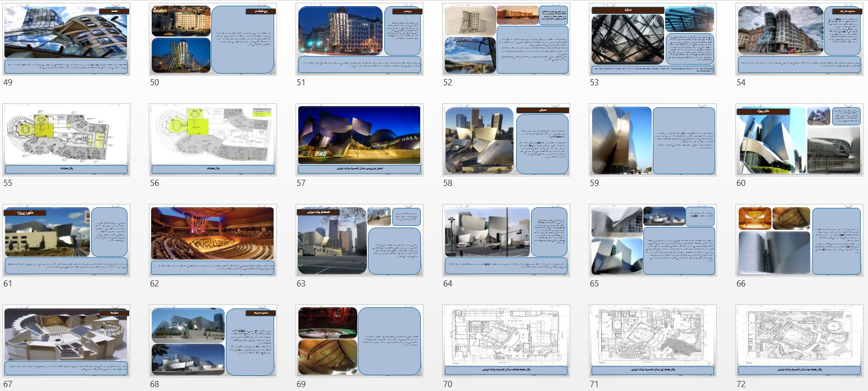Image resolution: width=868 pixels, height=391 pixels.
Task: Select slide 59 with curved steel wall photo
Action: (x=653, y=140)
